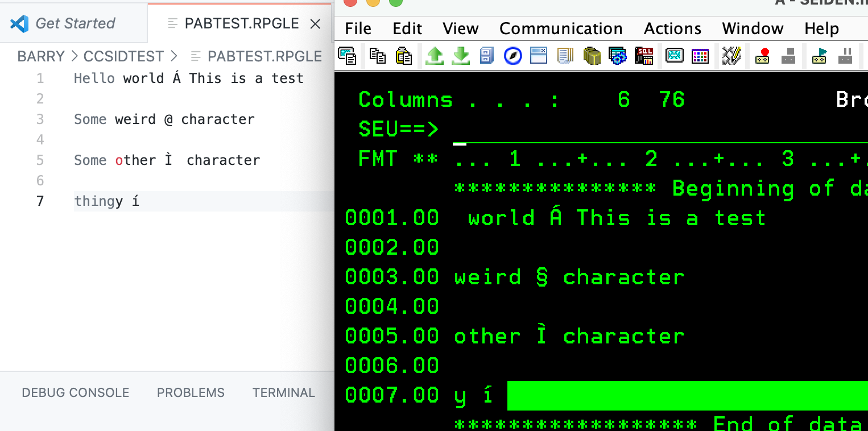Viewport: 868px width, 431px height.
Task: Click line number 1 in editor gutter
Action: click(x=40, y=78)
